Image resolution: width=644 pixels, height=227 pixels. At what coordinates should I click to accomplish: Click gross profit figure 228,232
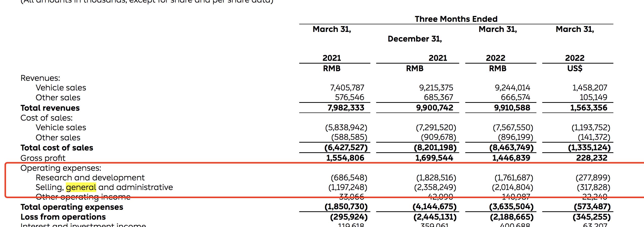coord(592,158)
